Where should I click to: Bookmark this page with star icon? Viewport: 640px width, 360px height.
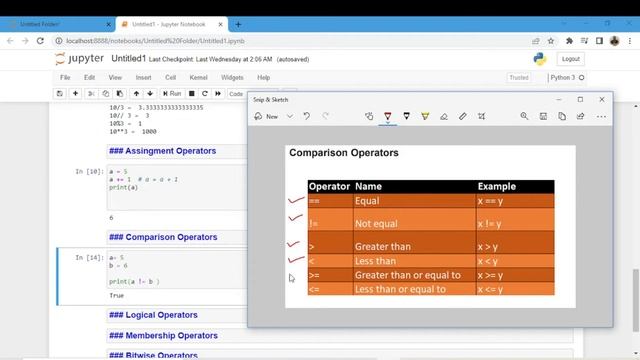pos(551,41)
